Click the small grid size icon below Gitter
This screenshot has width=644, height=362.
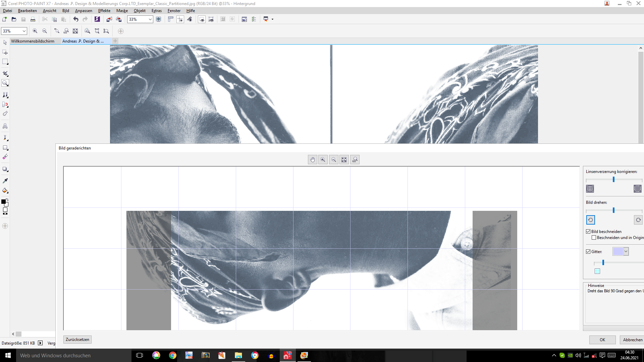click(597, 271)
